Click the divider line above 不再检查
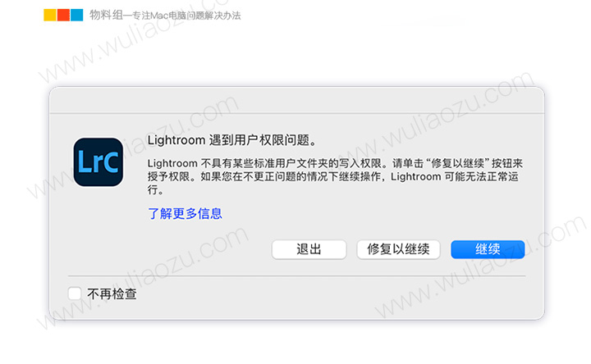 [x=296, y=276]
